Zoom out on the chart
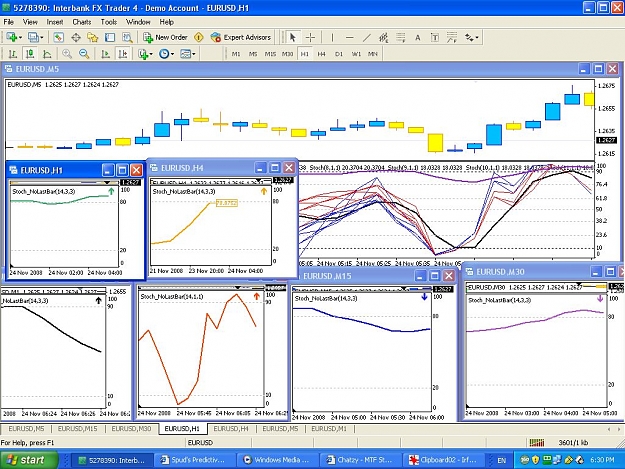625x469 pixels. pos(84,53)
